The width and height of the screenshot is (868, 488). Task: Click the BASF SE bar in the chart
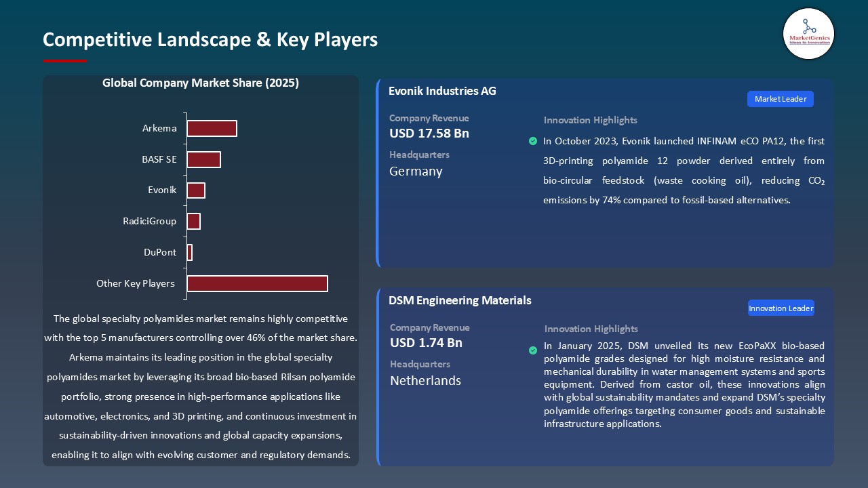pyautogui.click(x=203, y=159)
